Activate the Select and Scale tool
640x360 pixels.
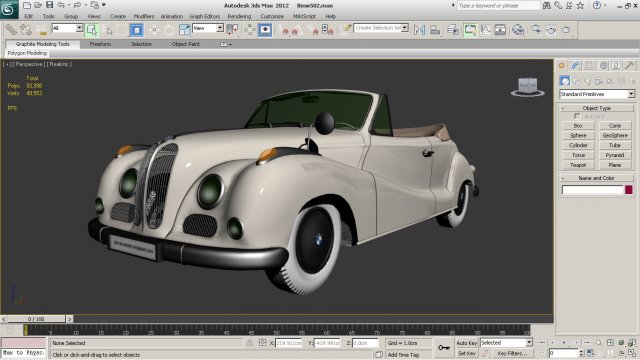pos(184,30)
